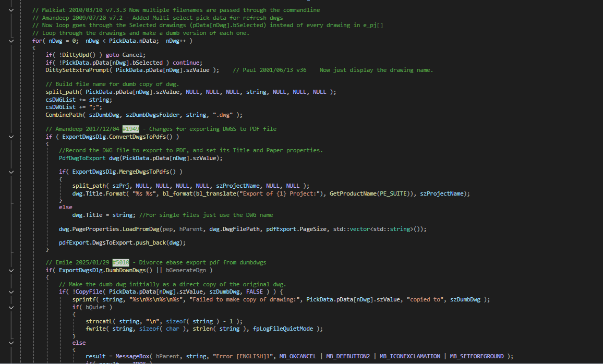Fold the else block above MessageBox

[x=11, y=343]
